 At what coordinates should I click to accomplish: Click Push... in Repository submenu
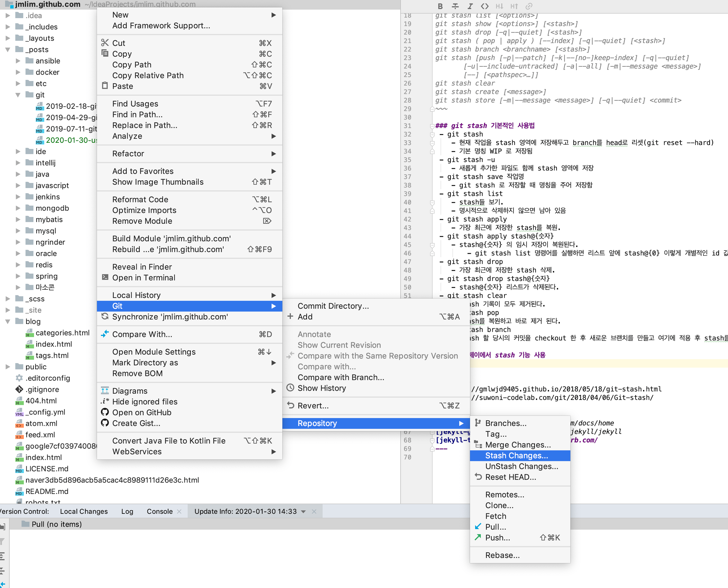497,538
